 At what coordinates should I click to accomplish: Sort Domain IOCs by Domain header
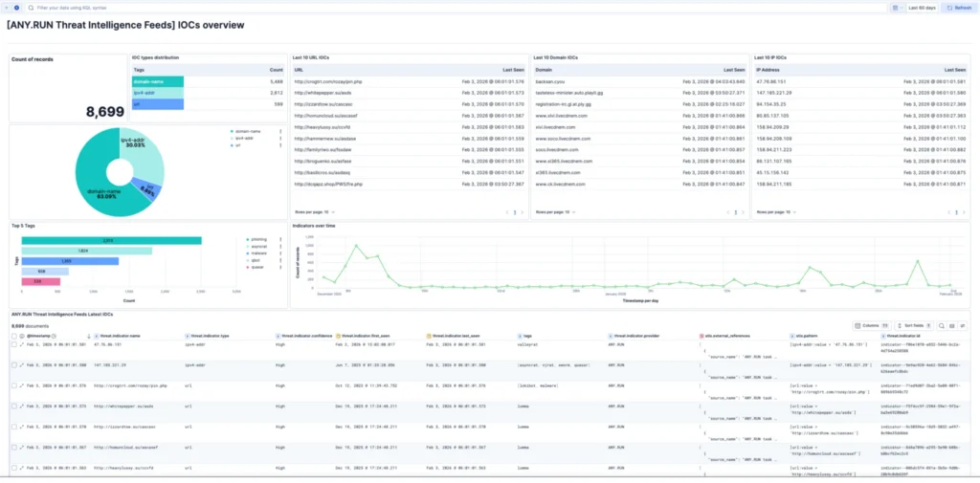click(x=543, y=70)
